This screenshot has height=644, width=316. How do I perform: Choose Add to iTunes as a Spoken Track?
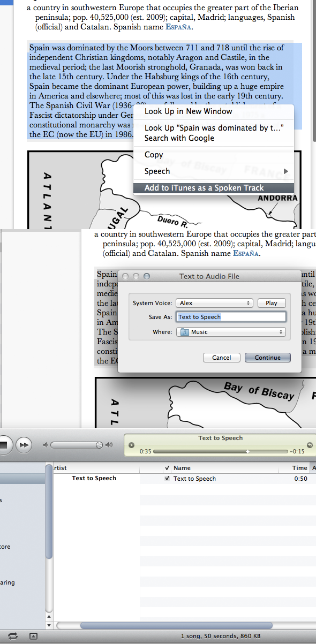[213, 188]
